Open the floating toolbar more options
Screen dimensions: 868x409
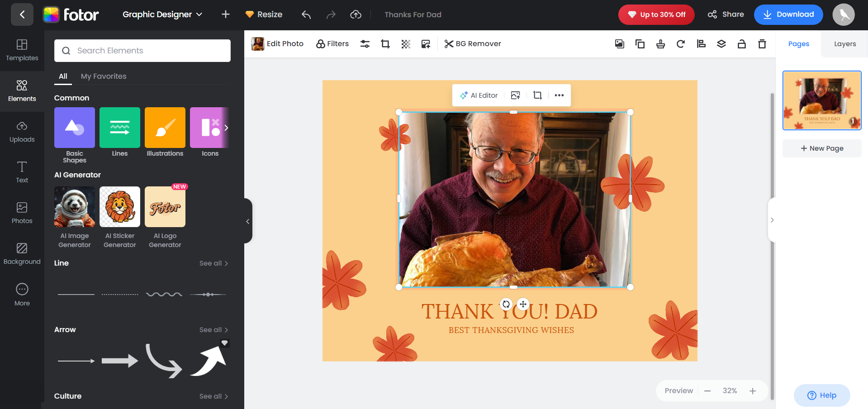559,95
